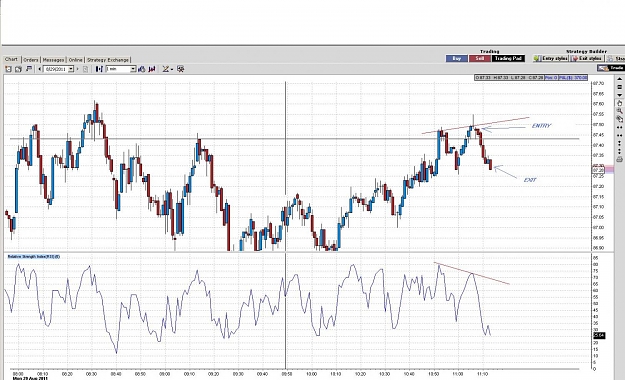
Task: Click the blue Buy button
Action: click(457, 59)
